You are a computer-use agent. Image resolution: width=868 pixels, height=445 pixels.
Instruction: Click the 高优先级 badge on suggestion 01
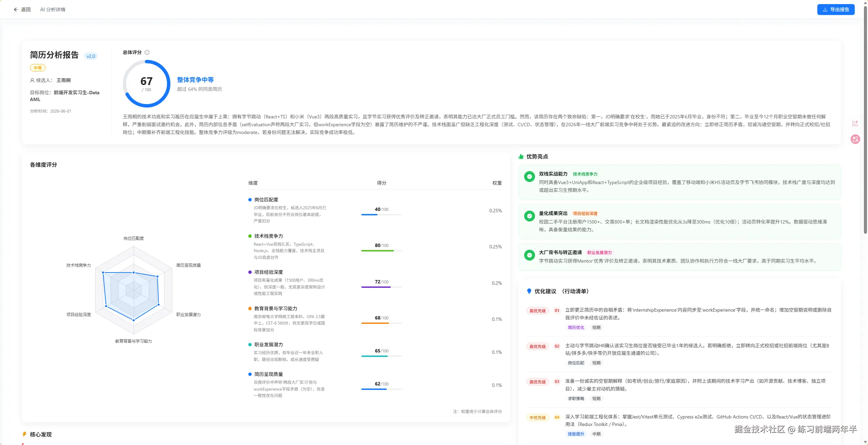537,311
